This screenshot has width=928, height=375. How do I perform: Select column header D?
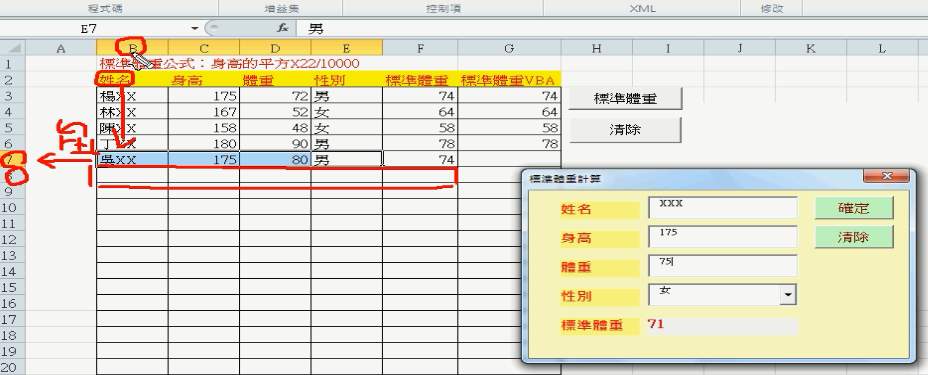coord(275,49)
